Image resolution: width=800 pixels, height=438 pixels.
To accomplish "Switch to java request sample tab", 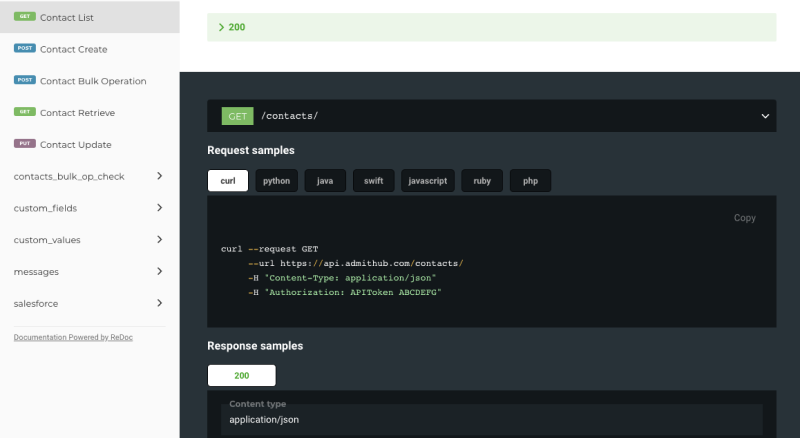I will click(325, 181).
